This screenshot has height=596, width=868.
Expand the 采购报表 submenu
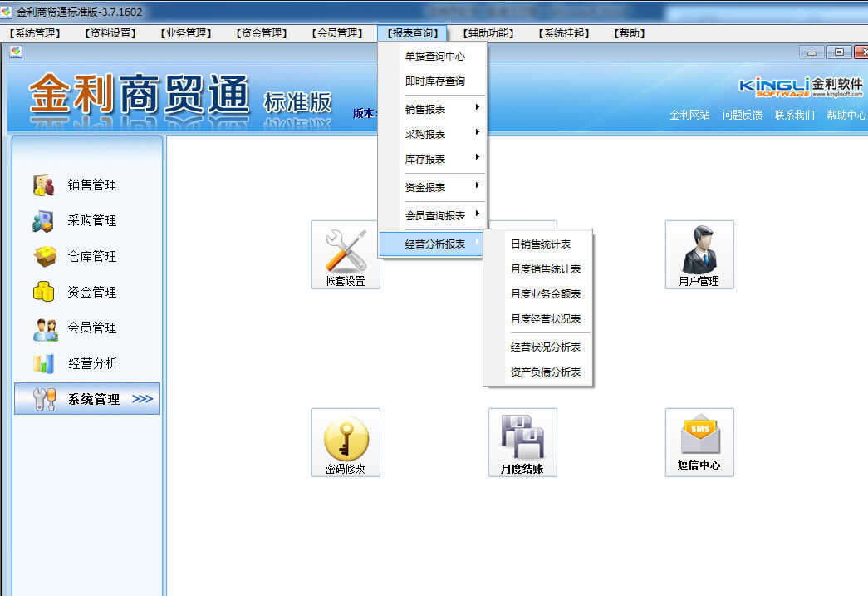point(433,135)
